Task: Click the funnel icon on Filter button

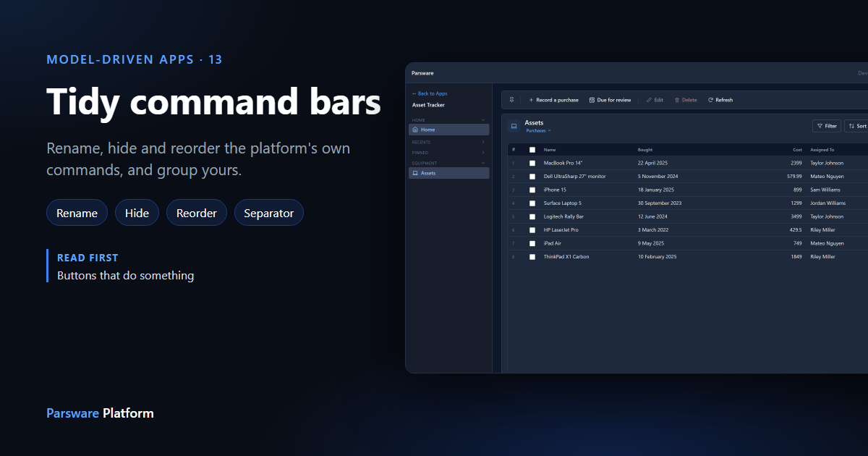Action: tap(820, 126)
